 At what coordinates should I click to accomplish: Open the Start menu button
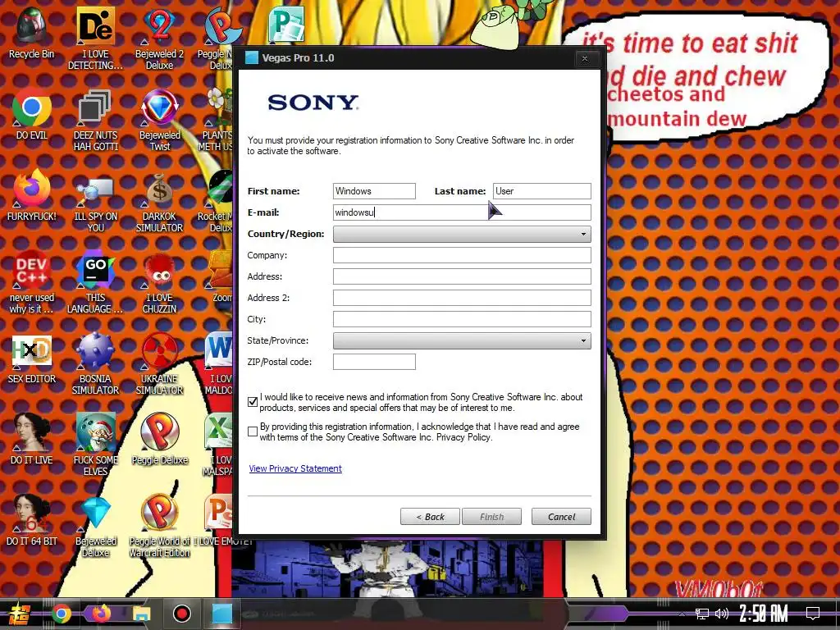(19, 614)
